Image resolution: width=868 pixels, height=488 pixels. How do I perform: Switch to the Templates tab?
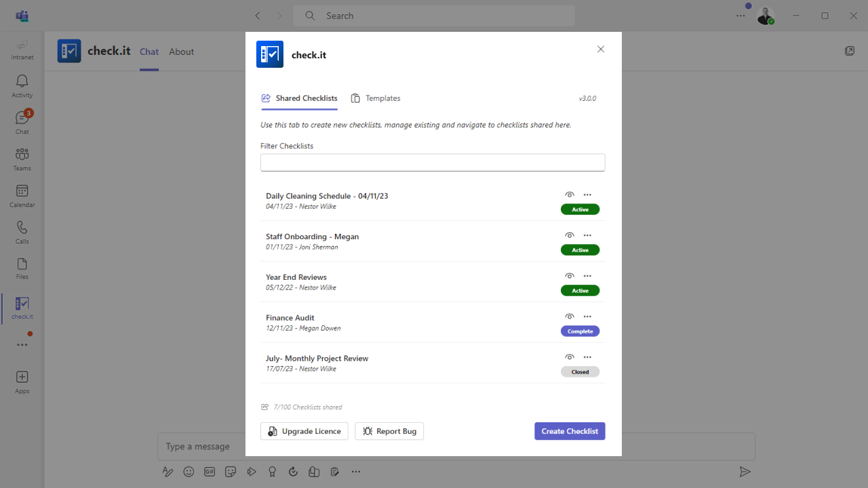[x=376, y=98]
